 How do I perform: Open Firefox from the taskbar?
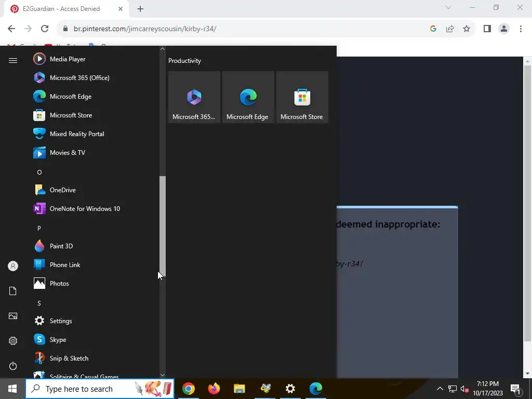click(x=214, y=389)
